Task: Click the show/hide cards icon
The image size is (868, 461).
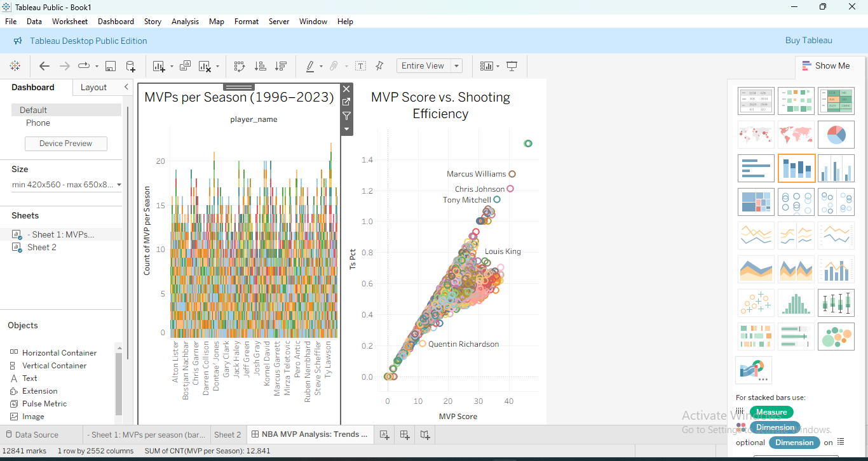Action: click(x=487, y=66)
